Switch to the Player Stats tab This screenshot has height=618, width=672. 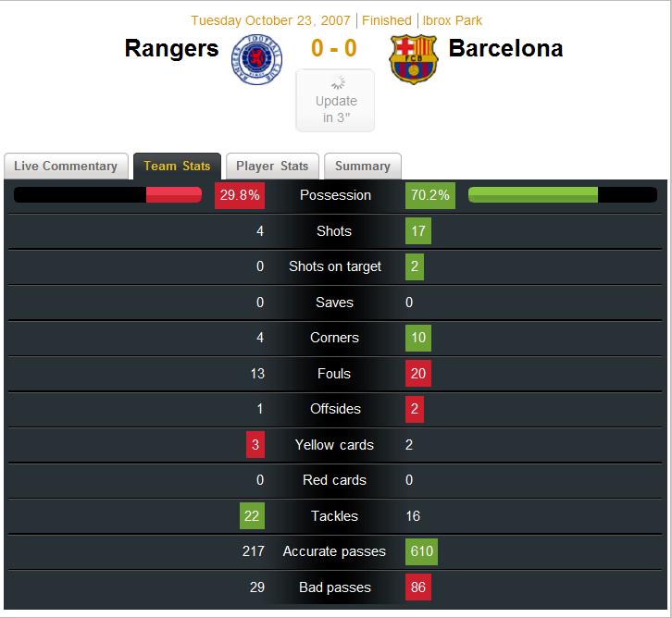(x=272, y=167)
